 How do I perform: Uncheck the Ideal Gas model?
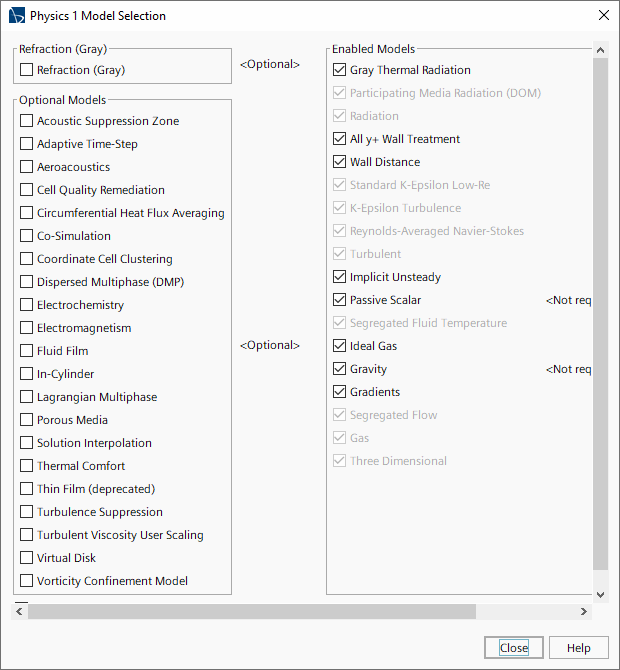click(x=340, y=346)
